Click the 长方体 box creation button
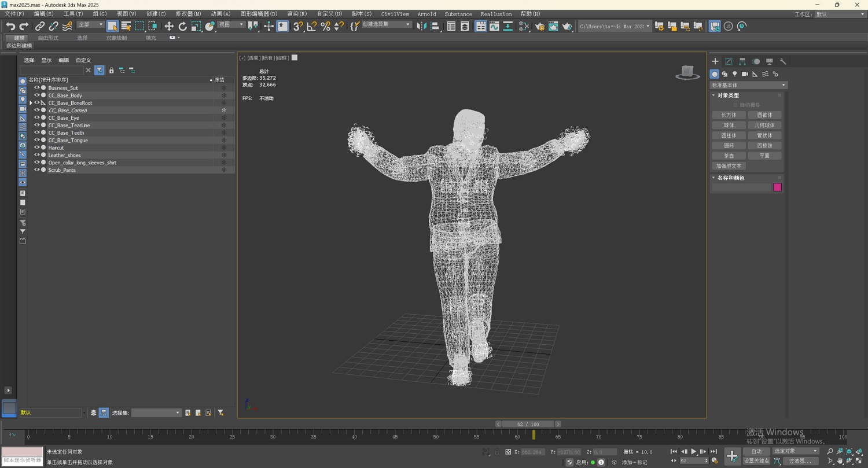Image resolution: width=868 pixels, height=468 pixels. pos(729,115)
